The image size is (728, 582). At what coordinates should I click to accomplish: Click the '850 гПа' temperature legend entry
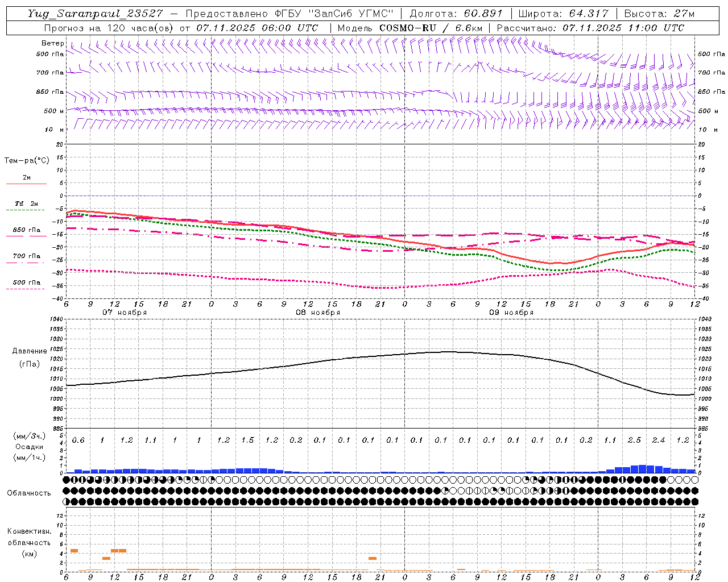27,230
